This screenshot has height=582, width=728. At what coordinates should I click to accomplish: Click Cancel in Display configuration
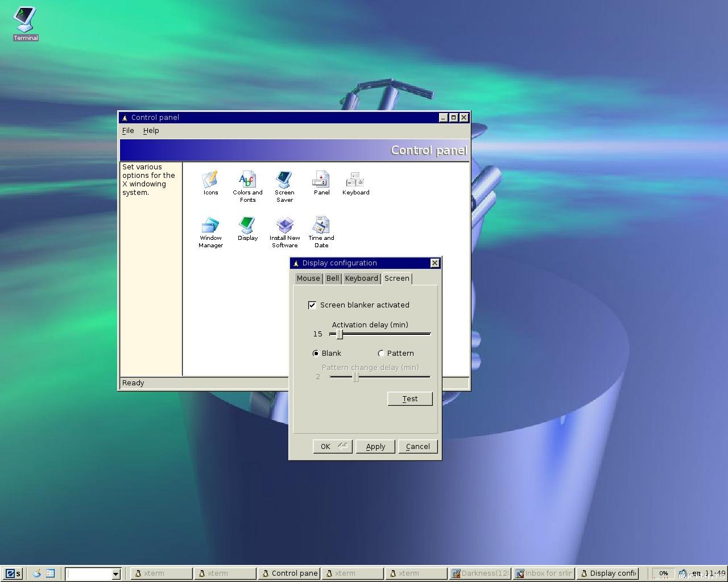pos(418,447)
